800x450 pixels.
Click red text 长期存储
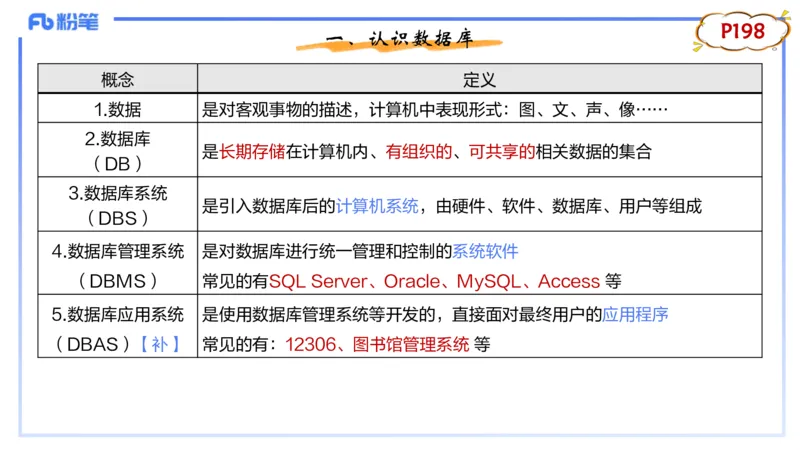click(252, 151)
